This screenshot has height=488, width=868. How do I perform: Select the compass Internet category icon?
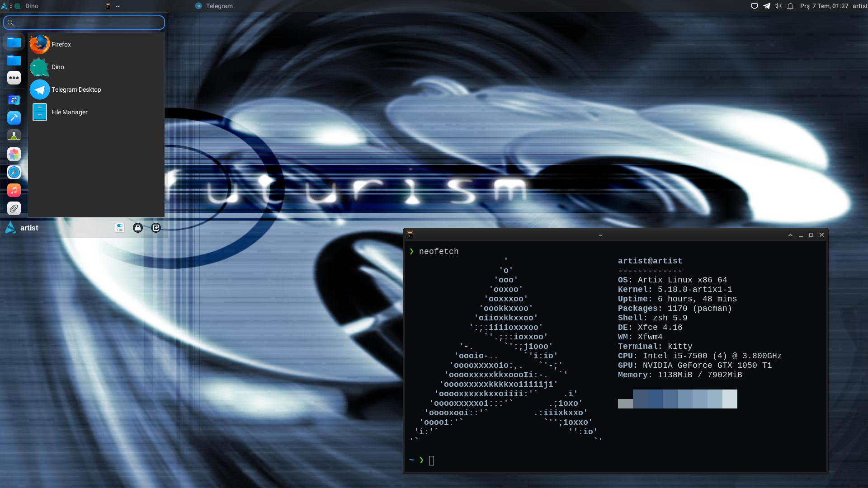(x=14, y=172)
